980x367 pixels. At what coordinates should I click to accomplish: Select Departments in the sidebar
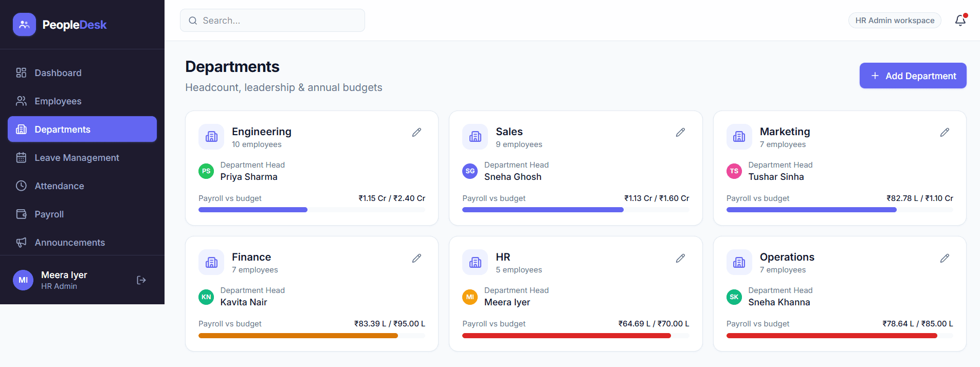[82, 129]
